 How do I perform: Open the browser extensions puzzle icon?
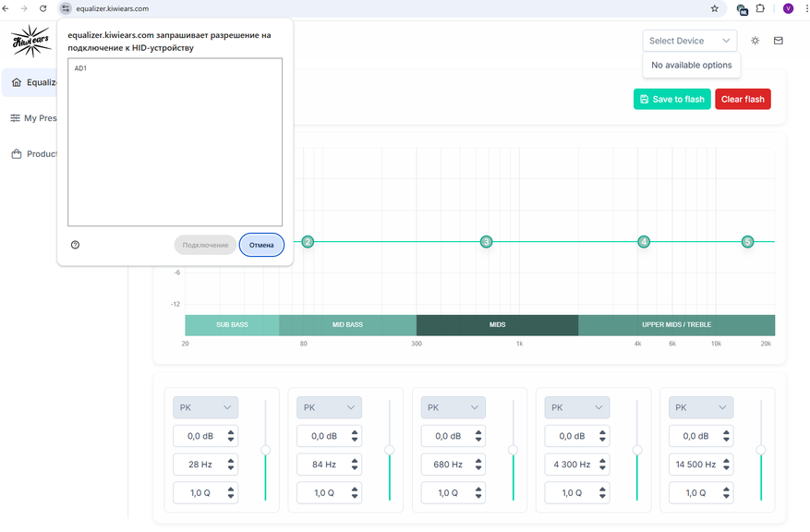tap(760, 8)
